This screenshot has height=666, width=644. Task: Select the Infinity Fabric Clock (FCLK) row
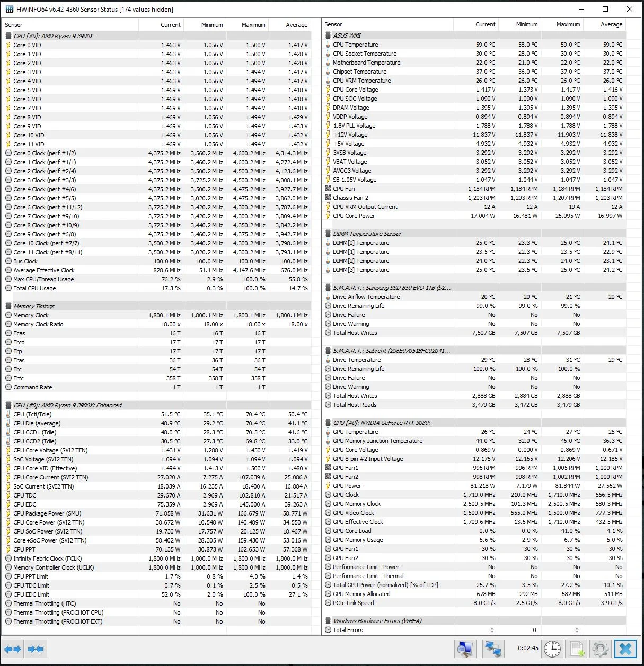(157, 558)
